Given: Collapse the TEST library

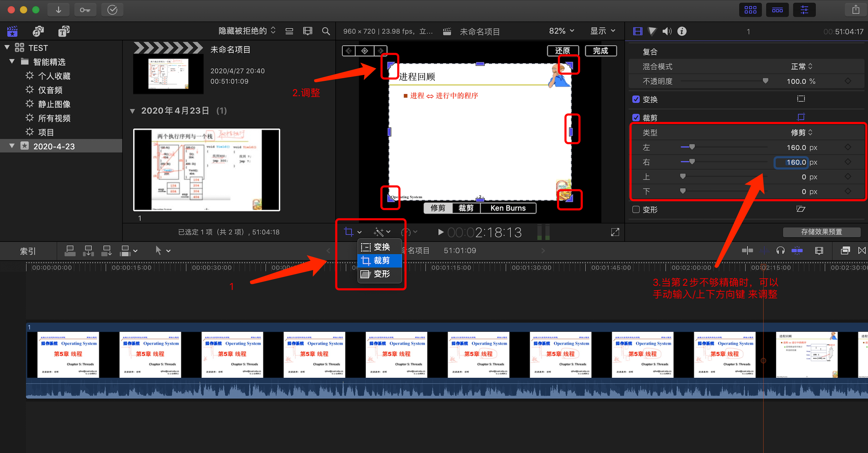Looking at the screenshot, I should coord(7,47).
